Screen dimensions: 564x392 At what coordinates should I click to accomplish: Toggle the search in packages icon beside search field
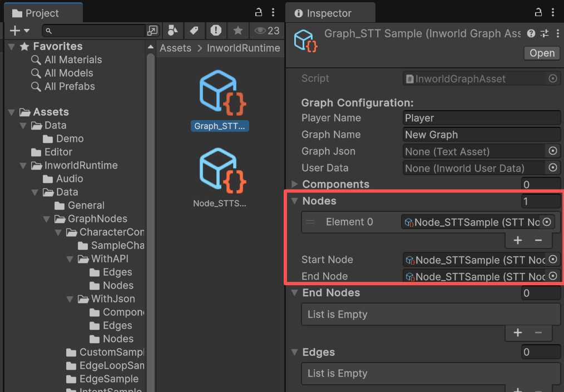tap(152, 31)
